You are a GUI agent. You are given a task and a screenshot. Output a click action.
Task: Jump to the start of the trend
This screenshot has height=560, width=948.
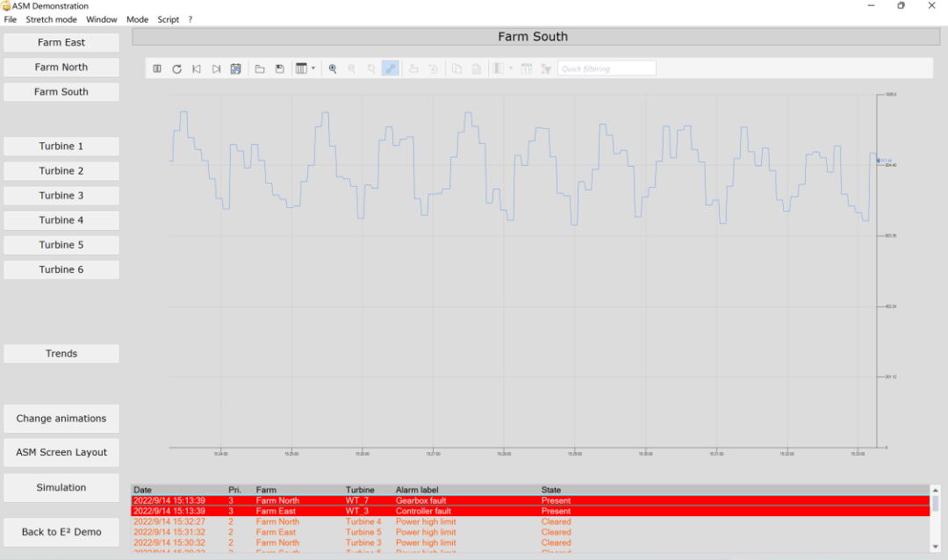197,68
